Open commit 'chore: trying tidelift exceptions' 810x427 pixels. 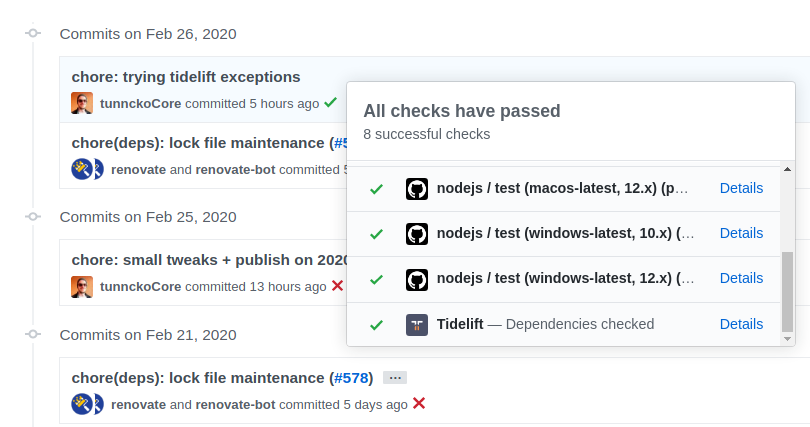(x=186, y=77)
